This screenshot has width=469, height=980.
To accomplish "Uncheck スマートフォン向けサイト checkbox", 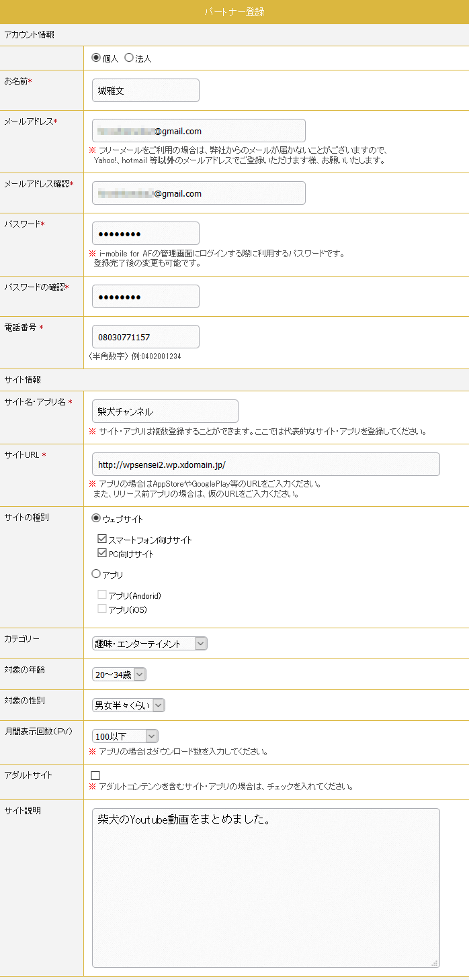I will [102, 539].
